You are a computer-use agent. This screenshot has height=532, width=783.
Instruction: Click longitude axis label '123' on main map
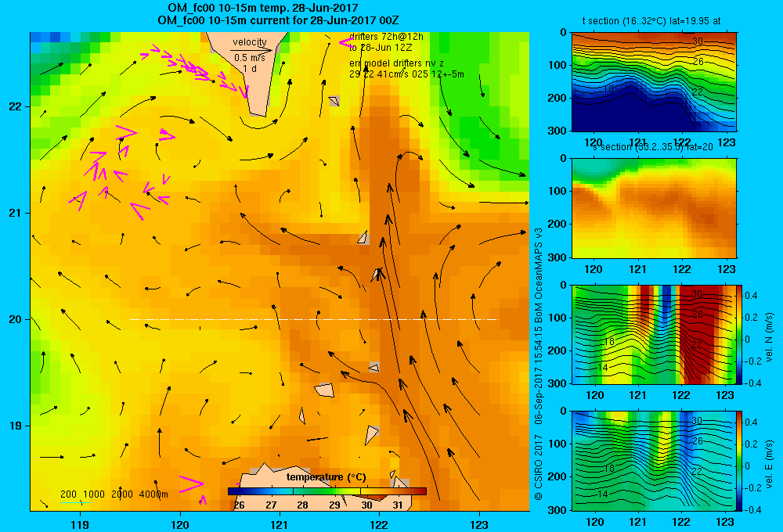[479, 524]
